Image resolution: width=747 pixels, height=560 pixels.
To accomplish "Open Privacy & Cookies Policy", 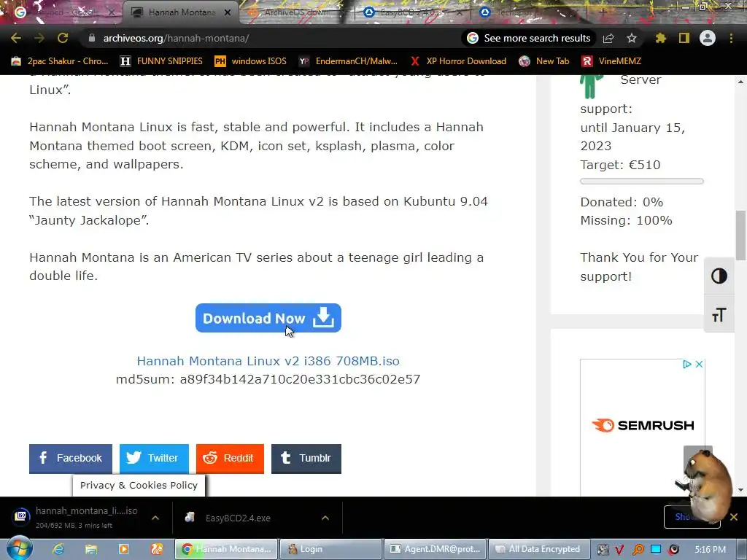I will [139, 485].
